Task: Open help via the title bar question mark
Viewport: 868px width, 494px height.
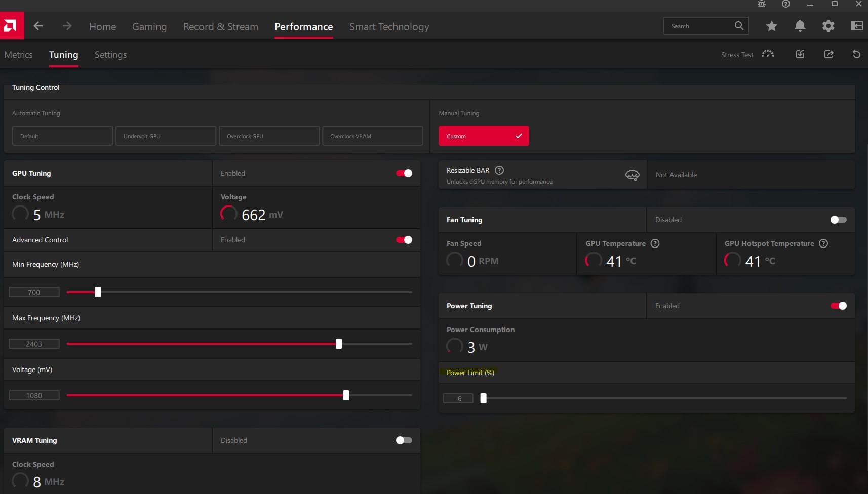Action: click(786, 4)
